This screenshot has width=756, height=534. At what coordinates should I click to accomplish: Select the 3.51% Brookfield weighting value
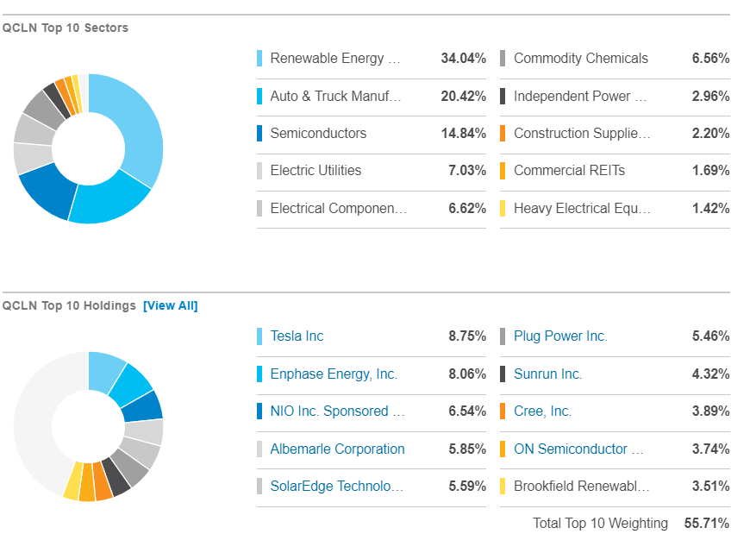tap(710, 486)
